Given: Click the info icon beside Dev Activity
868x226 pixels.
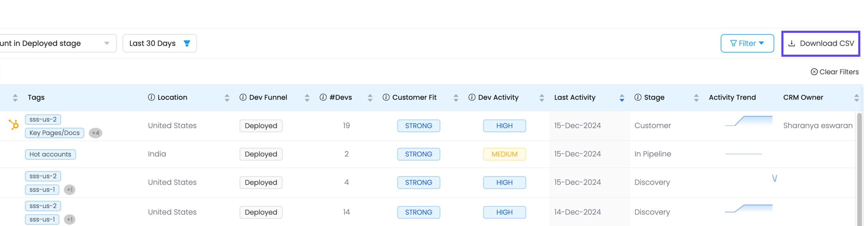Looking at the screenshot, I should coord(472,97).
